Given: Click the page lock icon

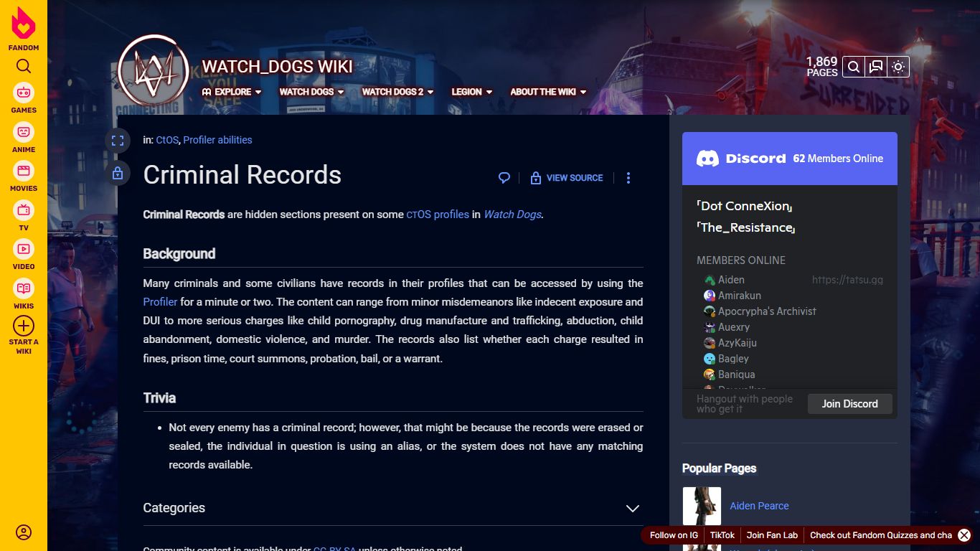Looking at the screenshot, I should point(118,173).
